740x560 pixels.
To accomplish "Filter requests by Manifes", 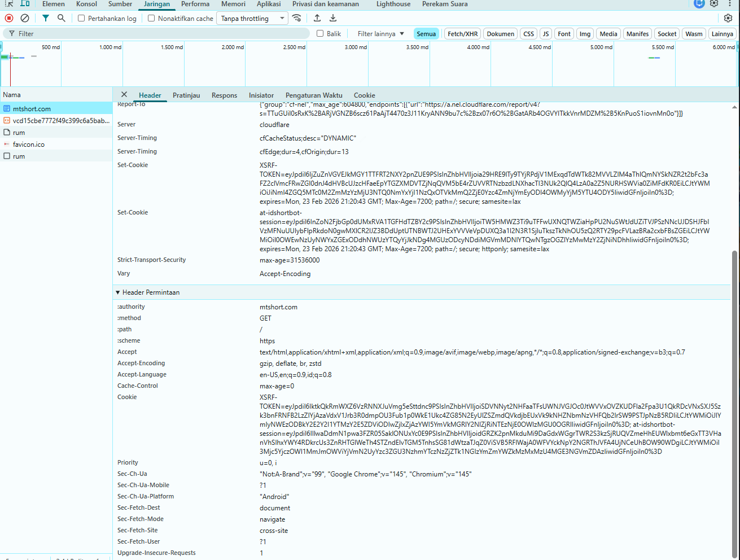I will click(x=638, y=34).
